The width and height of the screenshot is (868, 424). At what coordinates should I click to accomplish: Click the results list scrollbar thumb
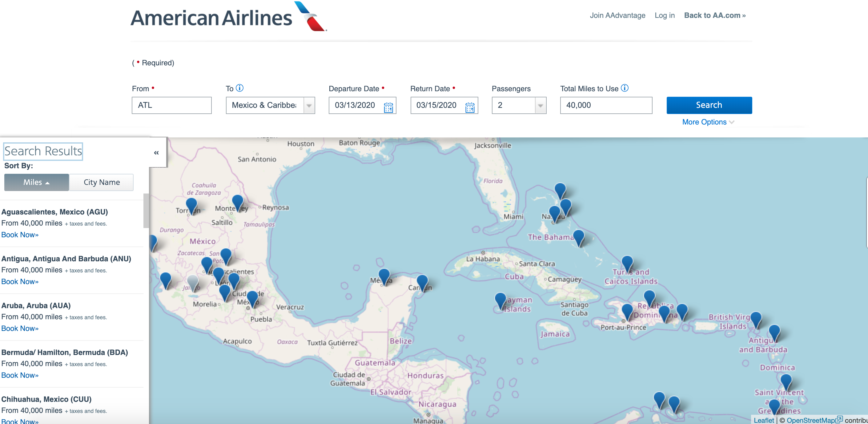(146, 211)
